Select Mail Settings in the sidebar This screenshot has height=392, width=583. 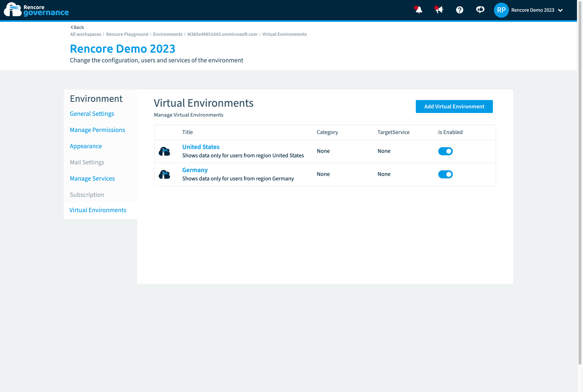click(x=87, y=163)
